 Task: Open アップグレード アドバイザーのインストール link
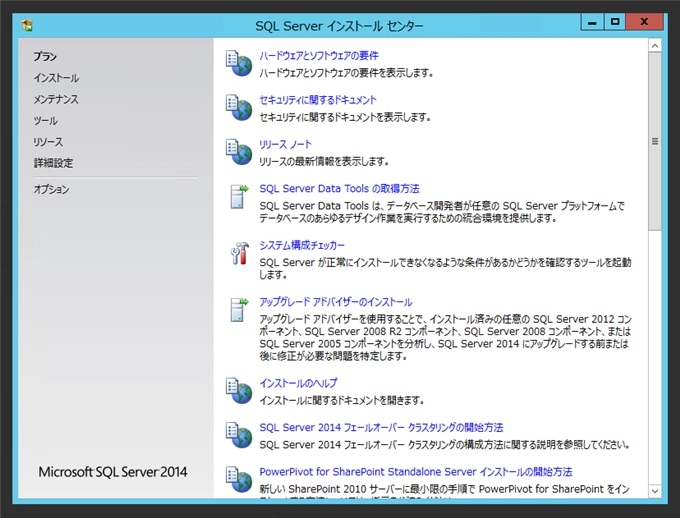point(336,302)
